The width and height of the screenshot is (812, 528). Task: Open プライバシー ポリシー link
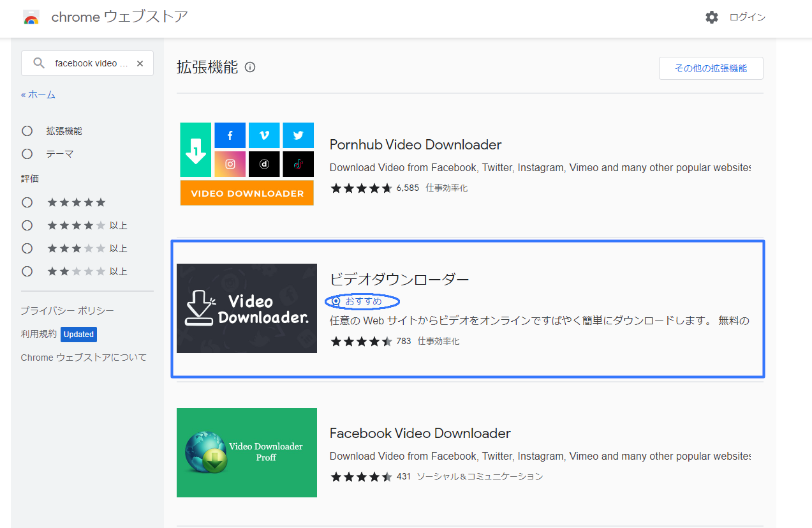pyautogui.click(x=67, y=311)
